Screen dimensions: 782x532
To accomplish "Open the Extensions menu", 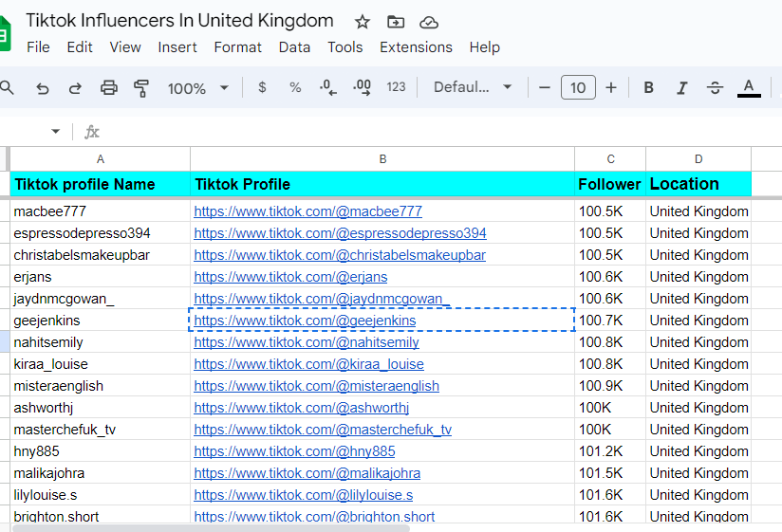I will [416, 47].
